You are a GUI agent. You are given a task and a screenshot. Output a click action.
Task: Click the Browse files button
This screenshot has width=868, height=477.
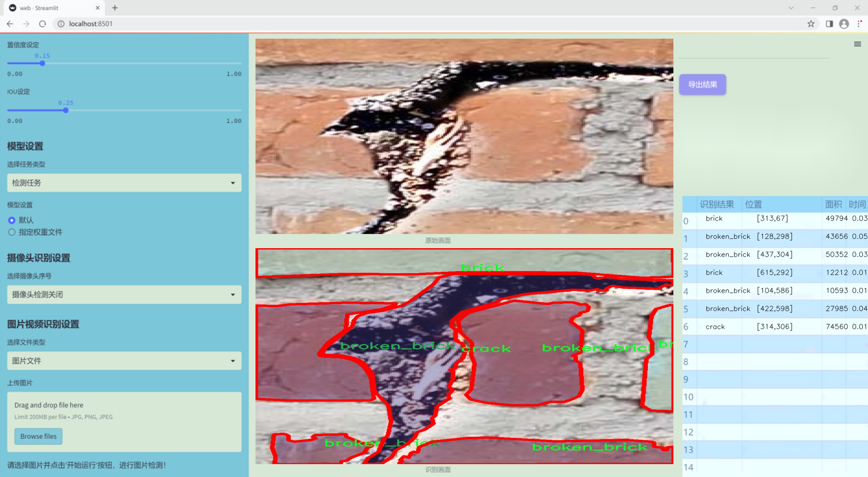point(38,436)
